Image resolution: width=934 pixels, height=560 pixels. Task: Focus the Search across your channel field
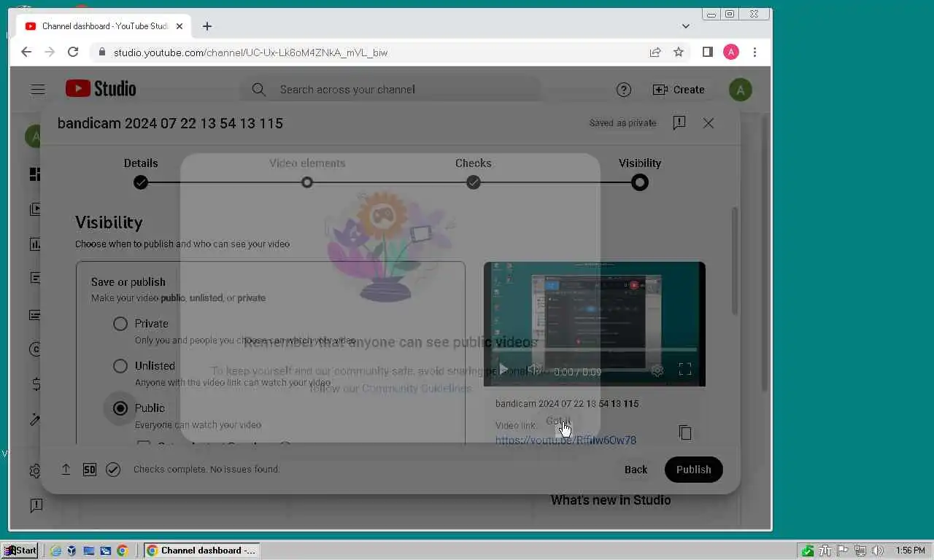pos(392,90)
